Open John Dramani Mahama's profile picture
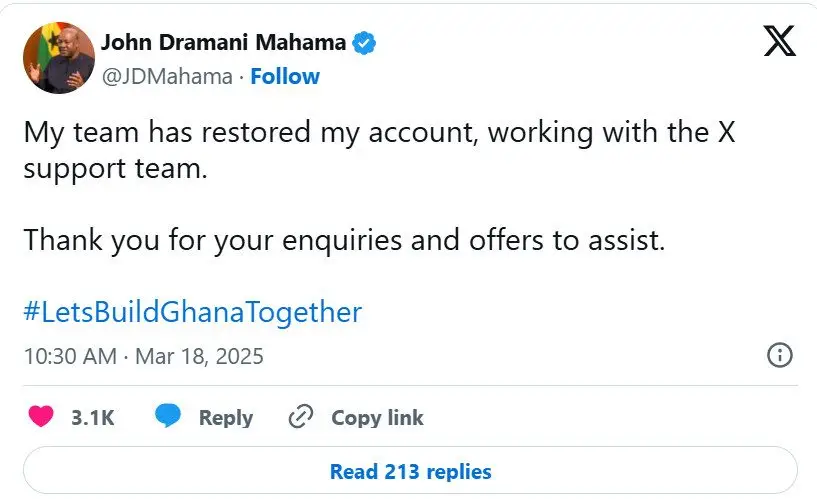 pos(58,59)
